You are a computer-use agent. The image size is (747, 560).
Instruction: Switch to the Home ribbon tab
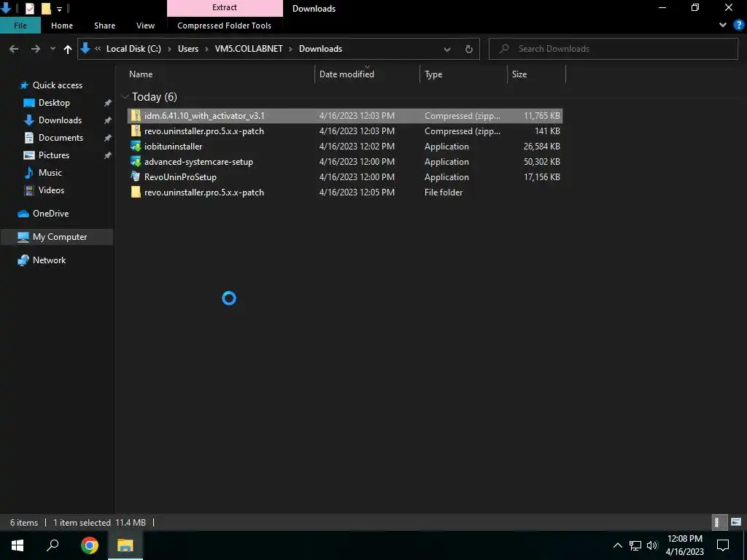tap(62, 26)
